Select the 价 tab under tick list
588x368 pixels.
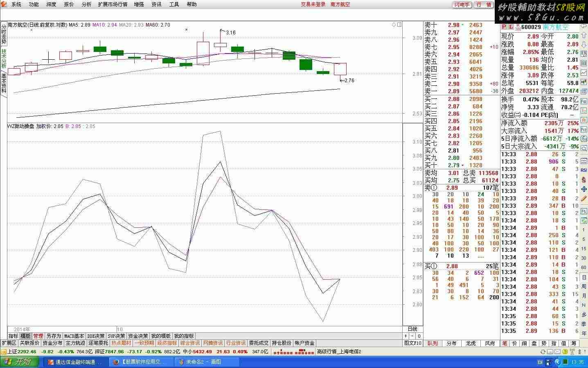click(515, 343)
